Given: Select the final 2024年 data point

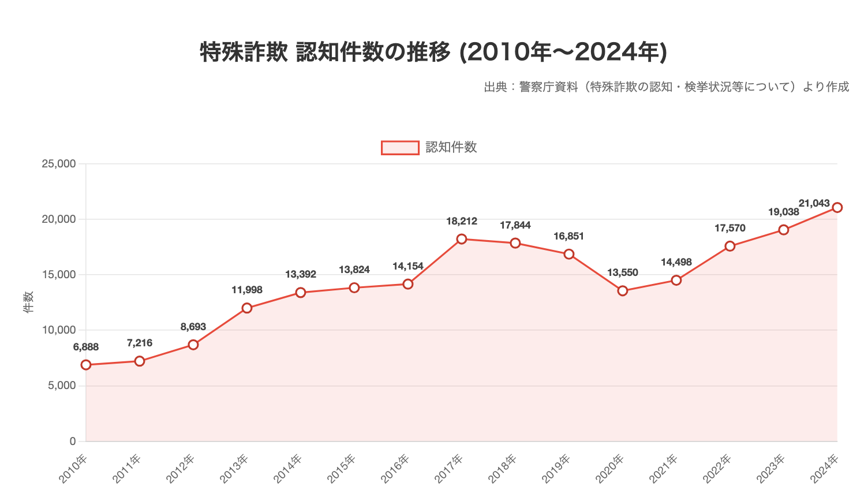Looking at the screenshot, I should click(838, 206).
